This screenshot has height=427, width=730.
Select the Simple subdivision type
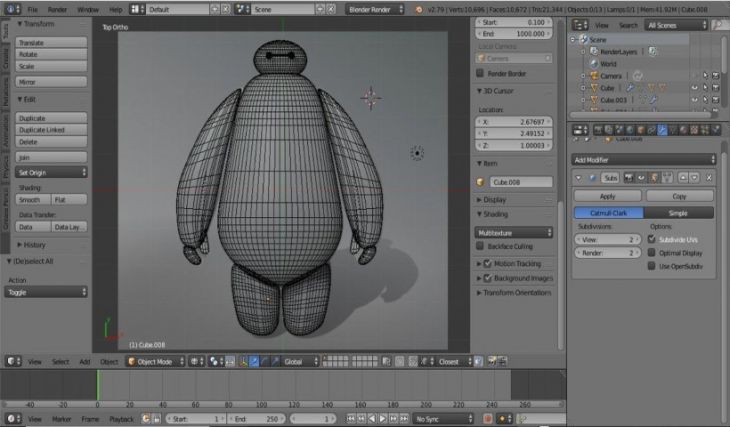tap(678, 213)
